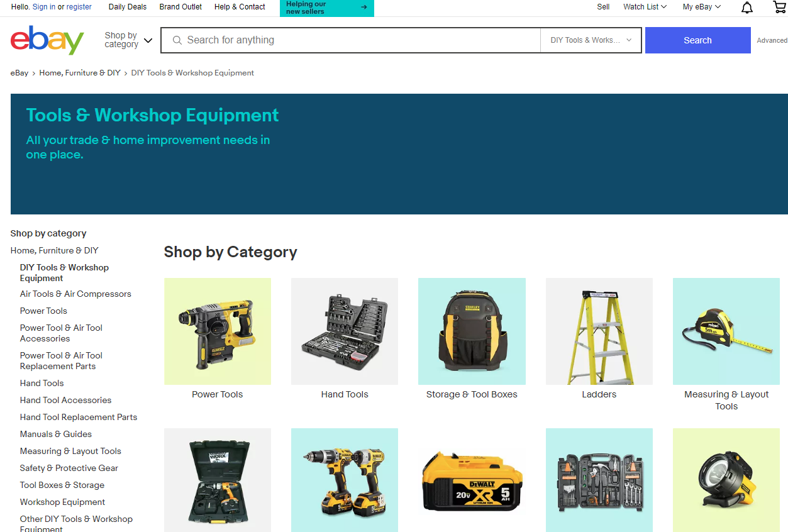Open the DIY Tools & Workshop search category dropdown
Image resolution: width=788 pixels, height=532 pixels.
[x=591, y=40]
